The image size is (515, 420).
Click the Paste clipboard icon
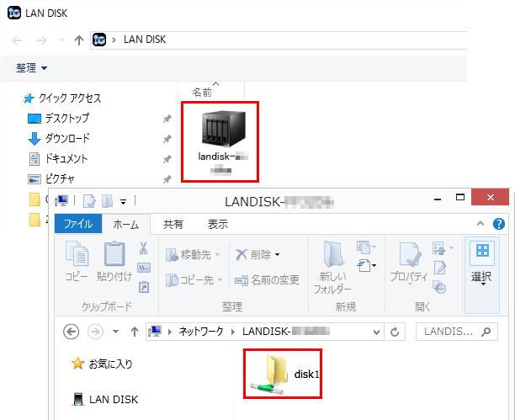click(114, 261)
